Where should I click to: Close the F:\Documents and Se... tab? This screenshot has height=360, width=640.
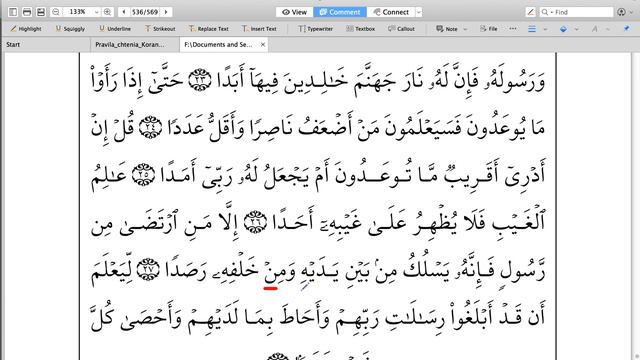tap(263, 44)
